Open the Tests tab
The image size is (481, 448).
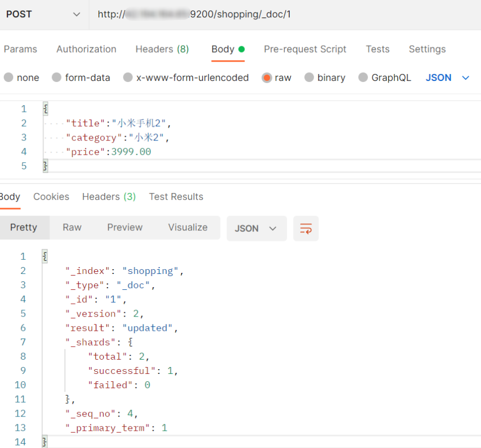(377, 49)
